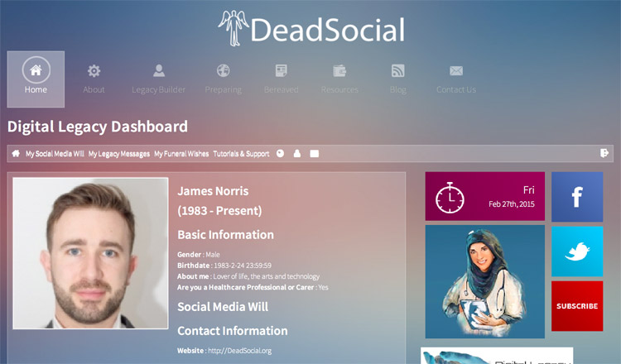Open the Home navigation item
This screenshot has height=364, width=621.
pos(36,79)
